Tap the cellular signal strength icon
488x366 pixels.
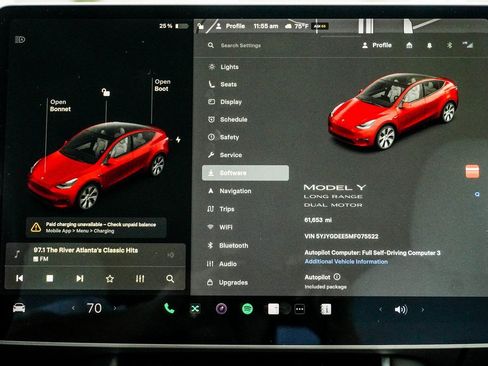468,45
